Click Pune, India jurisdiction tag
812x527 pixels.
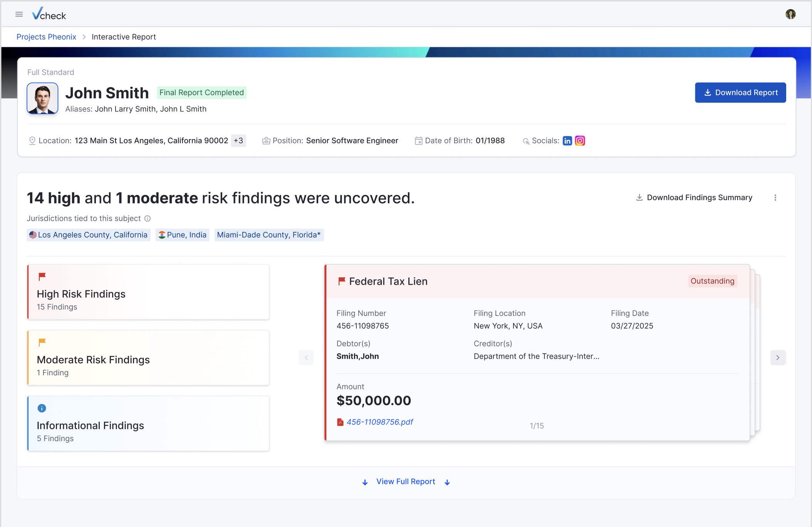(183, 235)
